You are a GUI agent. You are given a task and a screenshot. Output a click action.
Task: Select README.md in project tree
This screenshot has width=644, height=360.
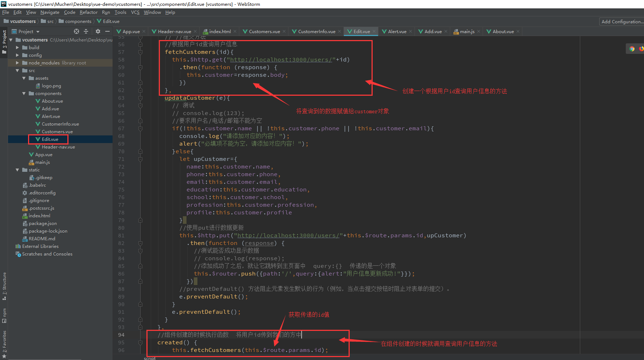point(42,239)
